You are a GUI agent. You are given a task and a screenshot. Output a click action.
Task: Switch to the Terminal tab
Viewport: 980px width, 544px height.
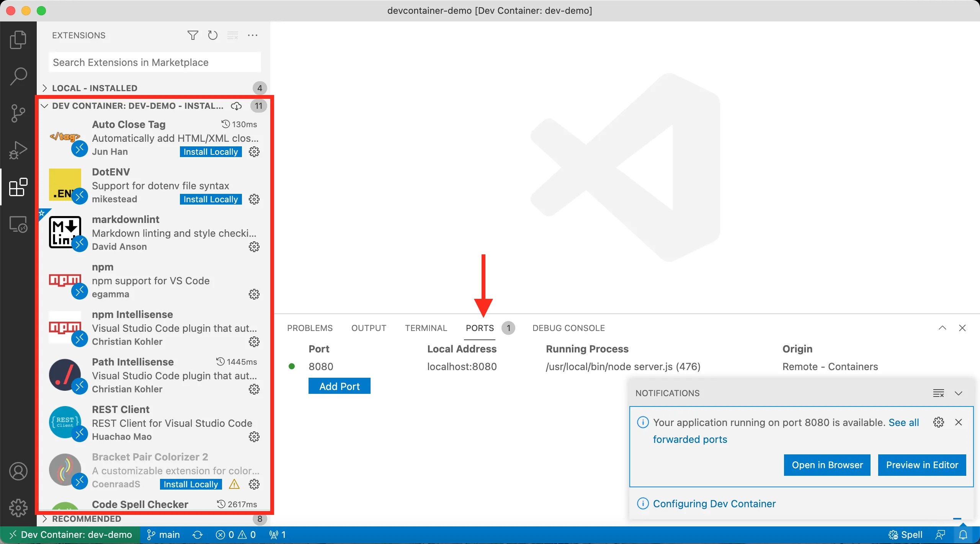point(426,328)
